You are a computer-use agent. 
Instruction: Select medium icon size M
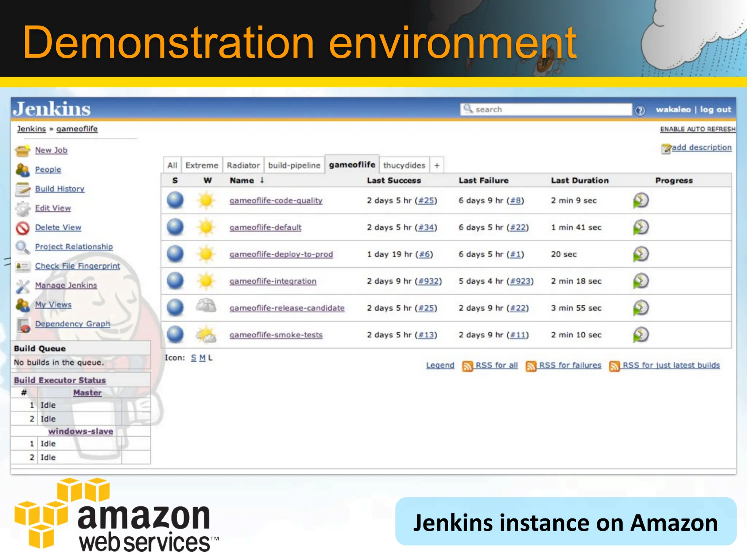click(x=202, y=358)
